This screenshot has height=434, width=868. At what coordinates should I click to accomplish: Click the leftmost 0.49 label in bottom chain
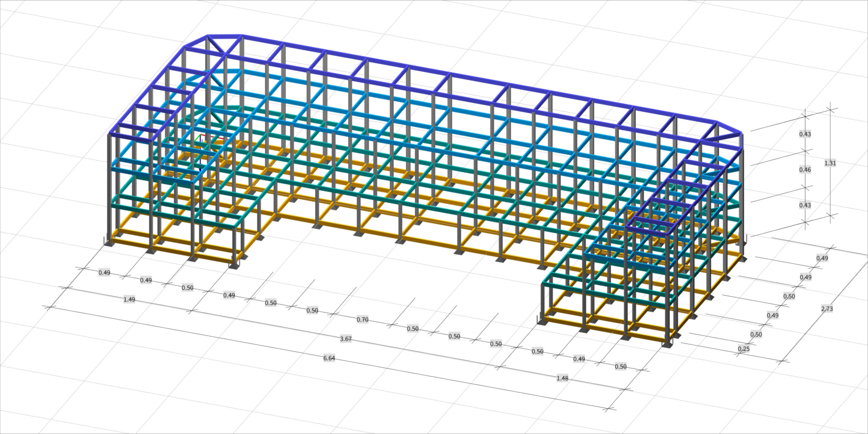coord(104,273)
